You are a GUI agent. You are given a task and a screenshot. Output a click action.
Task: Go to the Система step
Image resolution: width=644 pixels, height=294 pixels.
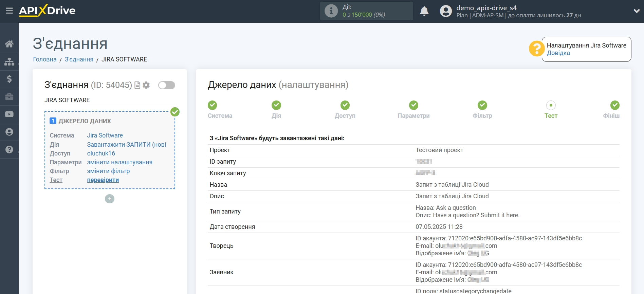(x=213, y=105)
